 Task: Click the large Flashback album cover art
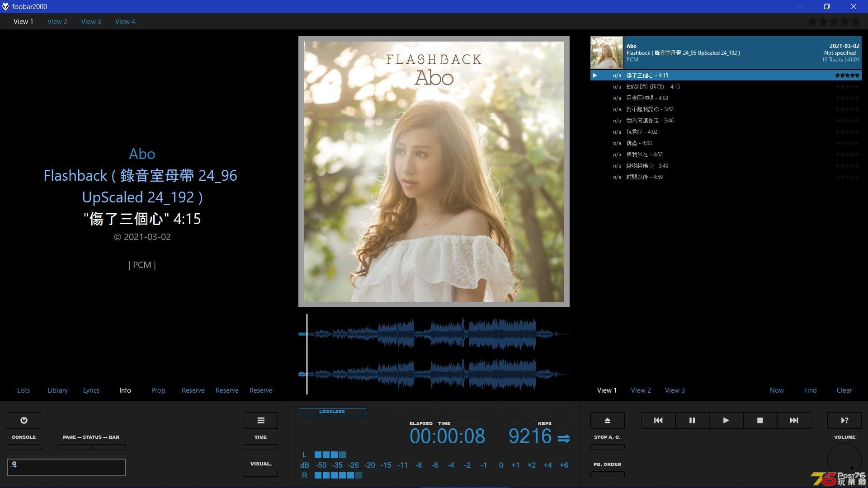[434, 172]
